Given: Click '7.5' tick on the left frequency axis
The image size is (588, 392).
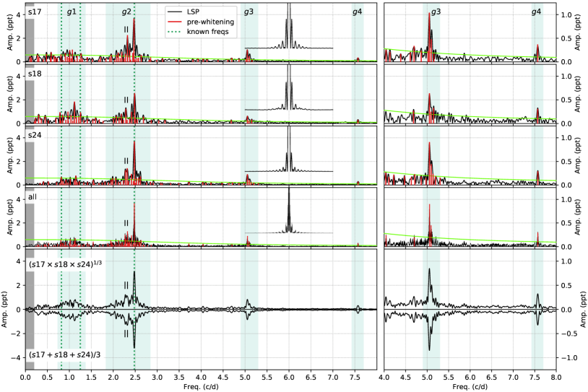Looking at the screenshot, I should (355, 376).
